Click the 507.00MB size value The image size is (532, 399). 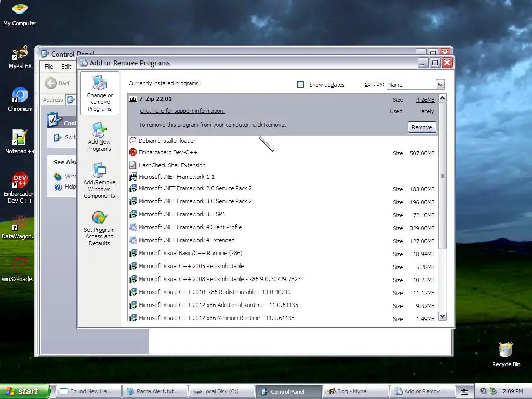pyautogui.click(x=422, y=153)
